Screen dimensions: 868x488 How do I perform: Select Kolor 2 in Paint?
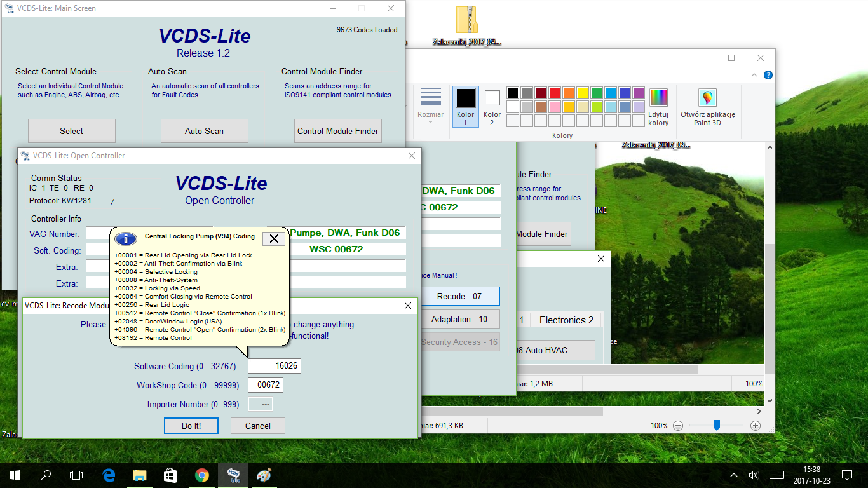point(492,106)
